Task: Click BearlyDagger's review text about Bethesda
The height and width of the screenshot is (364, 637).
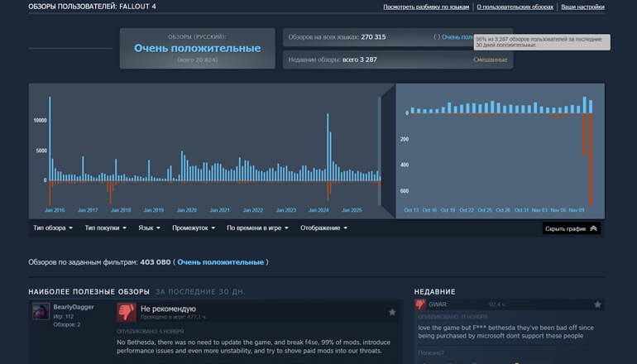Action: point(253,347)
